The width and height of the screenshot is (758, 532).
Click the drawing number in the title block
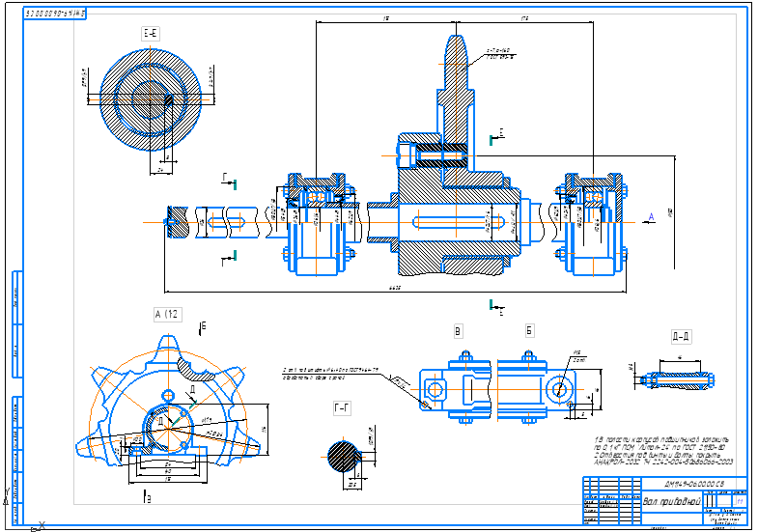[692, 482]
